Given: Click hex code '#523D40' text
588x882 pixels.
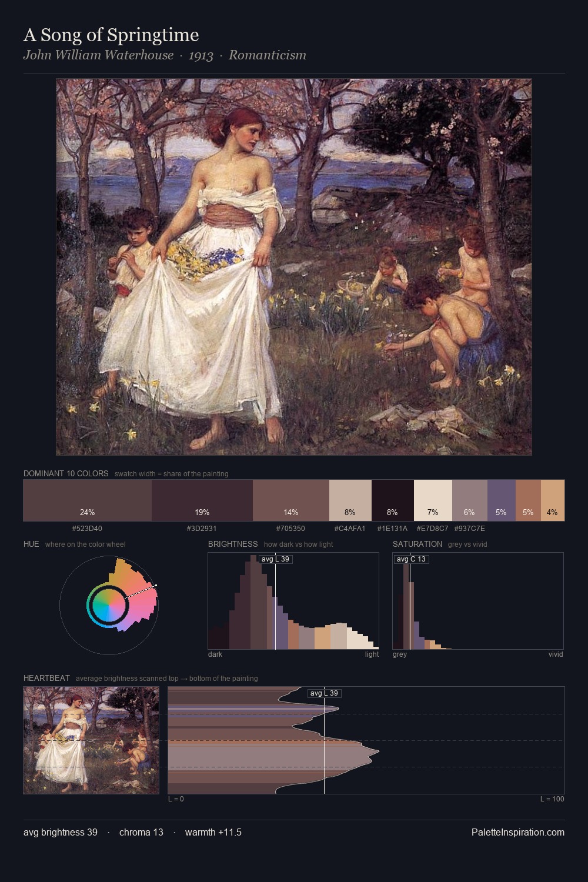Looking at the screenshot, I should click(87, 529).
